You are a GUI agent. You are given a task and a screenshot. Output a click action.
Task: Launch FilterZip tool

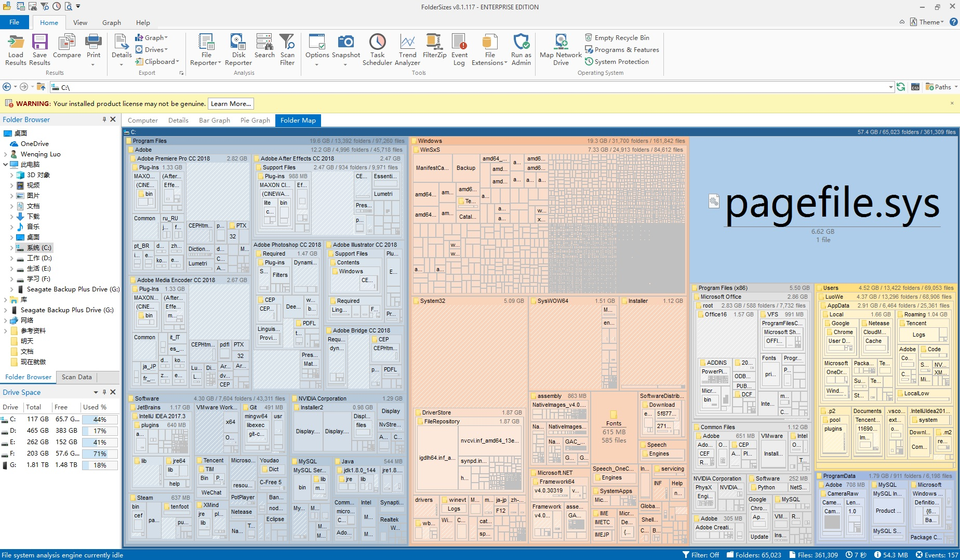[x=434, y=46]
